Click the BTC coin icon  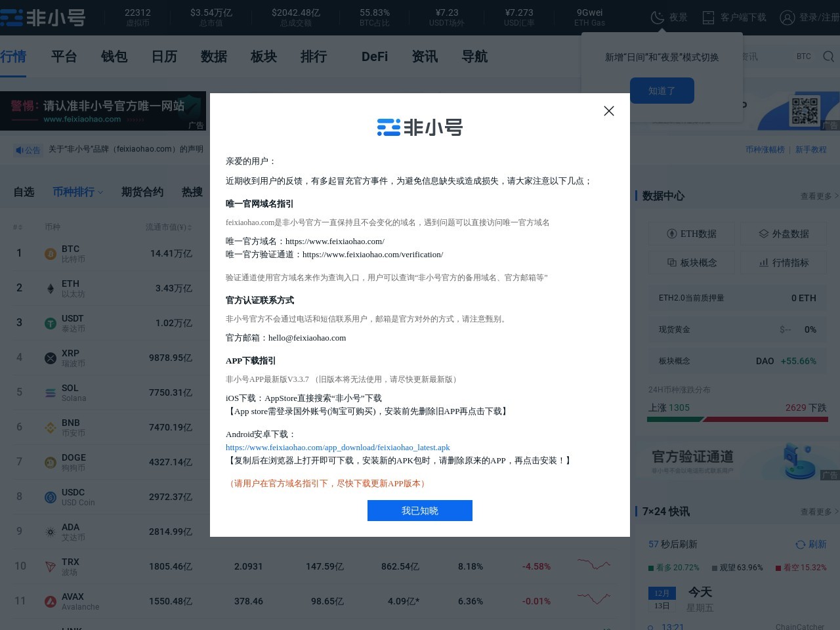click(x=51, y=254)
